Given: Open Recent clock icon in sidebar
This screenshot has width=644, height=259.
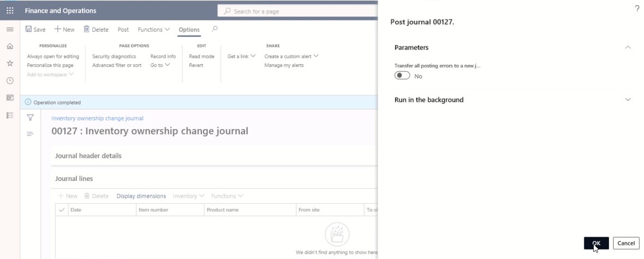Looking at the screenshot, I should 9,81.
